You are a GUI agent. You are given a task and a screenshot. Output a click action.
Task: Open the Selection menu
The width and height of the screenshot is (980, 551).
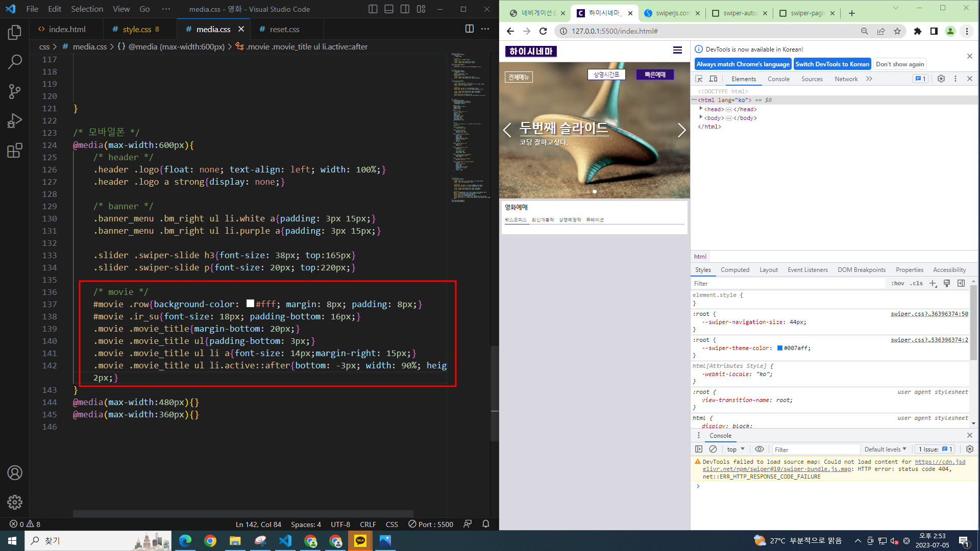point(87,9)
